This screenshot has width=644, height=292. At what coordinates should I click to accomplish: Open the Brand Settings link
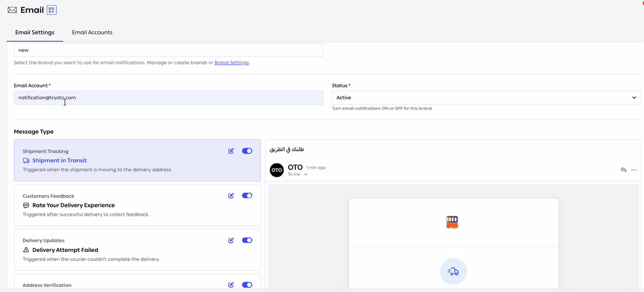232,63
